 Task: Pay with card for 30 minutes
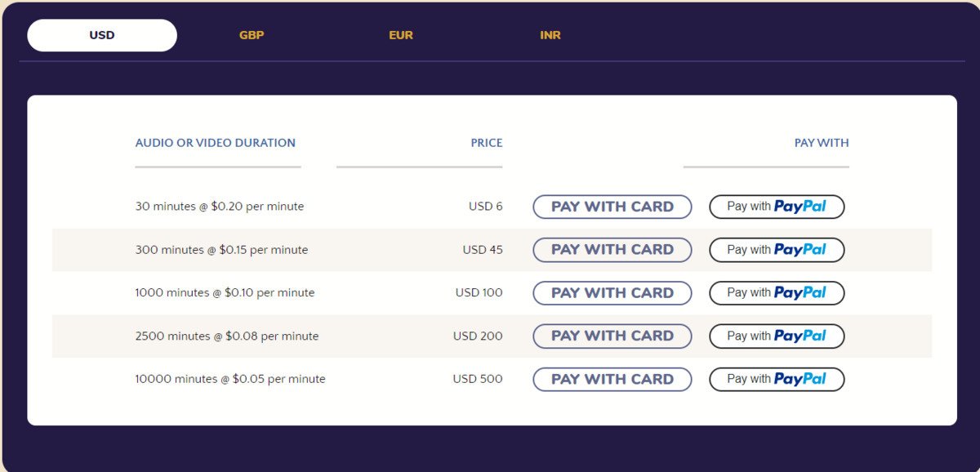pos(612,207)
